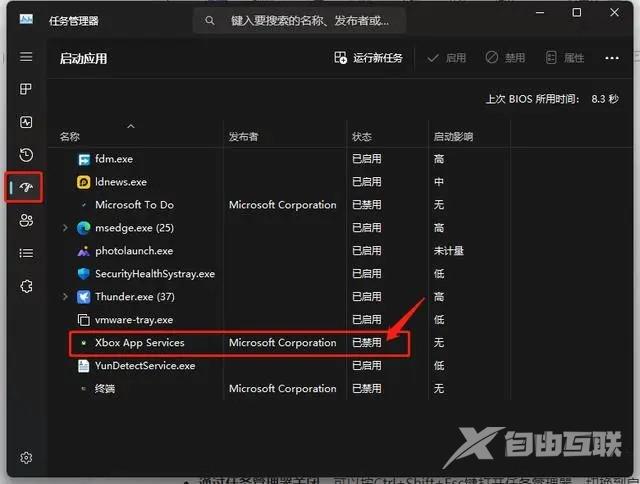Click the search box field

(x=300, y=20)
